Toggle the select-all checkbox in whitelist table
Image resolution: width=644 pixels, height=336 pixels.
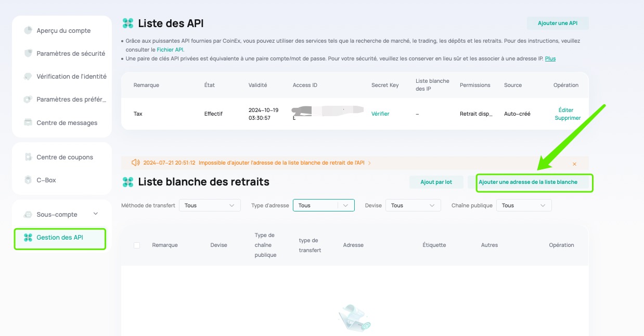pos(137,245)
